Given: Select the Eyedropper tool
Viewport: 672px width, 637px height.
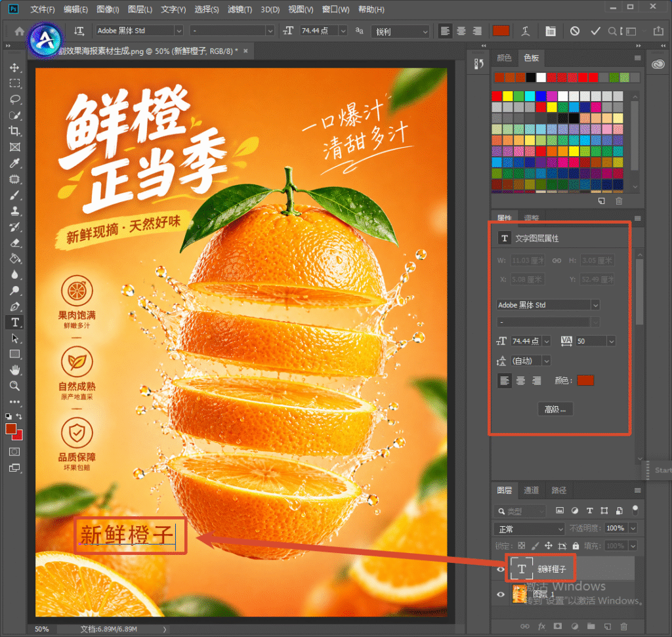Looking at the screenshot, I should [14, 163].
